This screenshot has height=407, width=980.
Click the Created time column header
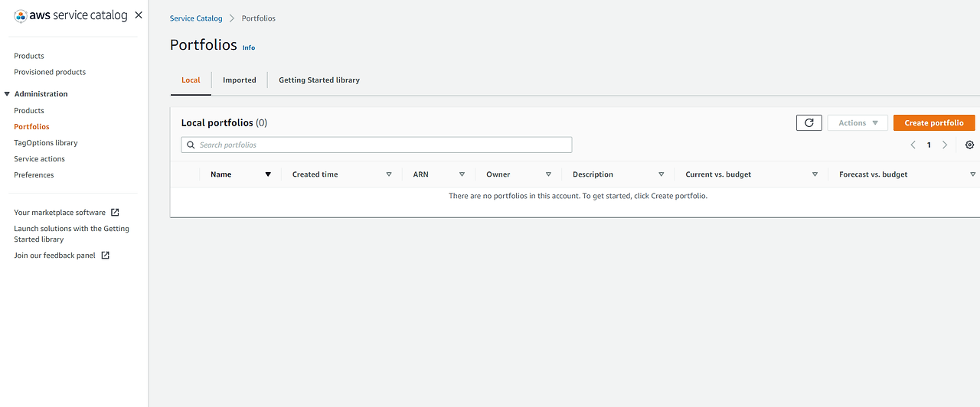point(315,174)
